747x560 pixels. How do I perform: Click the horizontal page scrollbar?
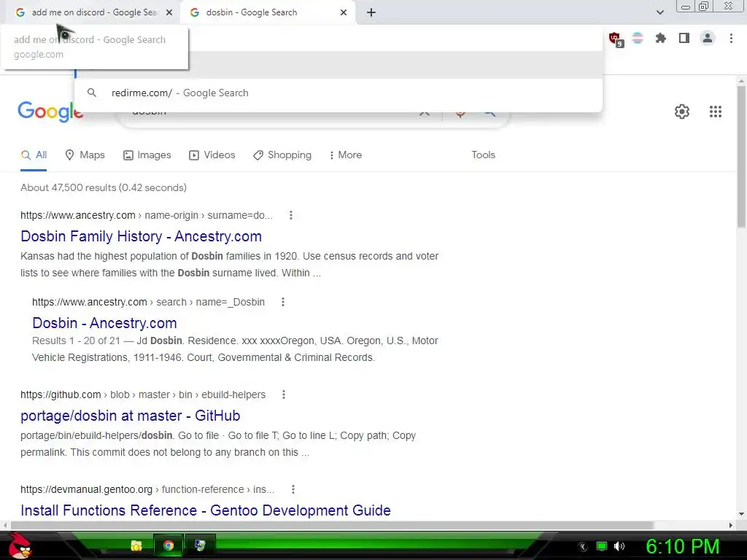(332, 525)
